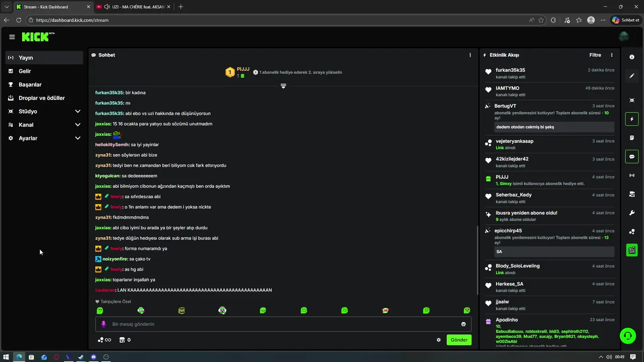644x362 pixels.
Task: Click the camera icon in right sidebar
Action: pos(632,194)
